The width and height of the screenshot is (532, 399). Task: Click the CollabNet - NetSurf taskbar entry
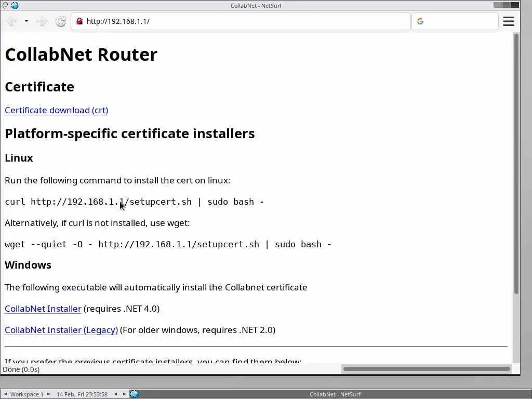coord(335,394)
